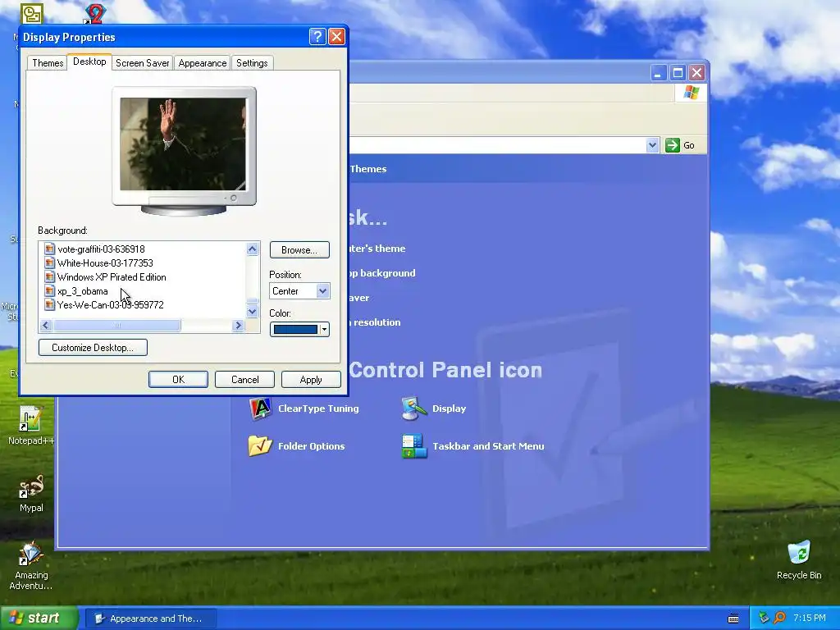Click the network tray icon beside the clock
The width and height of the screenshot is (840, 630).
pos(764,618)
